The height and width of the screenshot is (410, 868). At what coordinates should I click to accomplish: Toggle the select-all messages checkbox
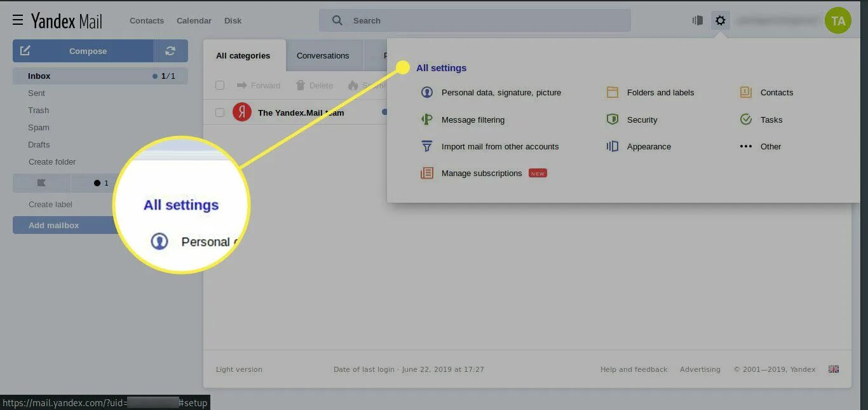coord(220,85)
